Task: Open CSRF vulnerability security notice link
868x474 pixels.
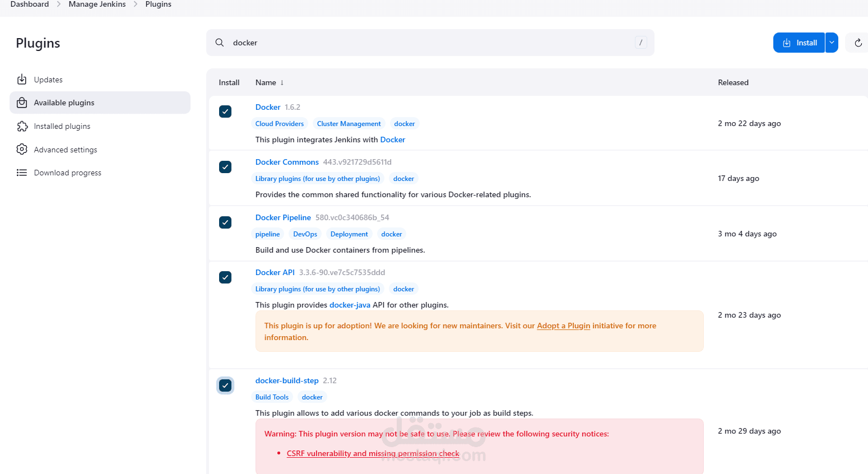Action: pyautogui.click(x=373, y=453)
